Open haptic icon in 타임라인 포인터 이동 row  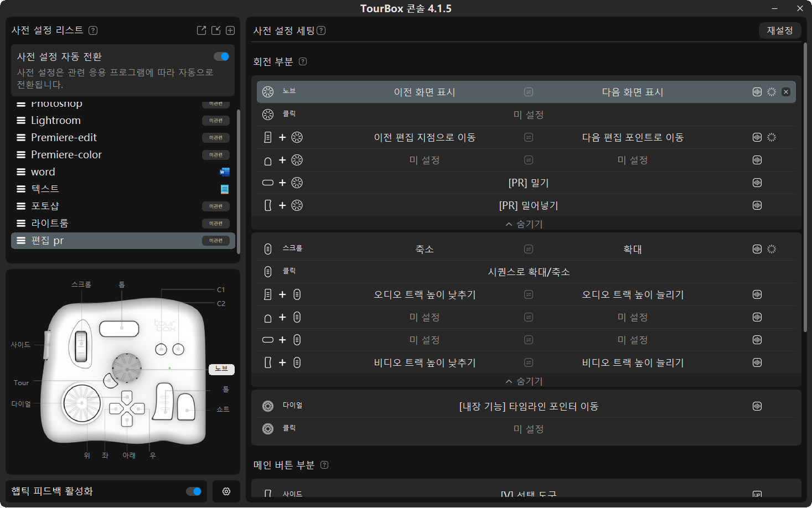coord(757,406)
